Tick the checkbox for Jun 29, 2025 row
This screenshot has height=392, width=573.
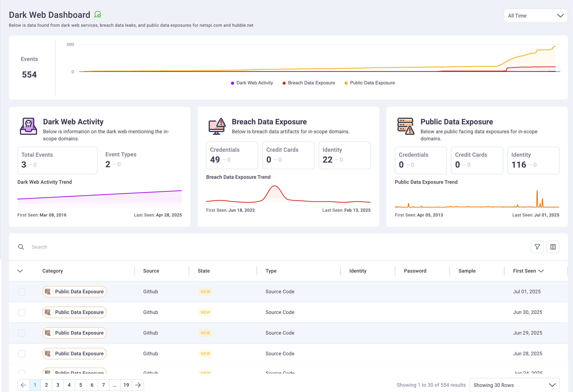click(x=22, y=333)
